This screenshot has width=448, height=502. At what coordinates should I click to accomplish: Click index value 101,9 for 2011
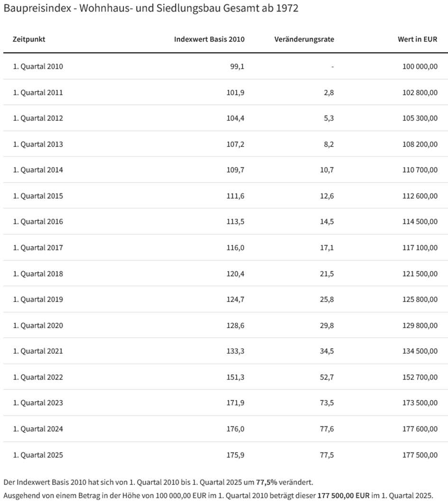pyautogui.click(x=235, y=92)
